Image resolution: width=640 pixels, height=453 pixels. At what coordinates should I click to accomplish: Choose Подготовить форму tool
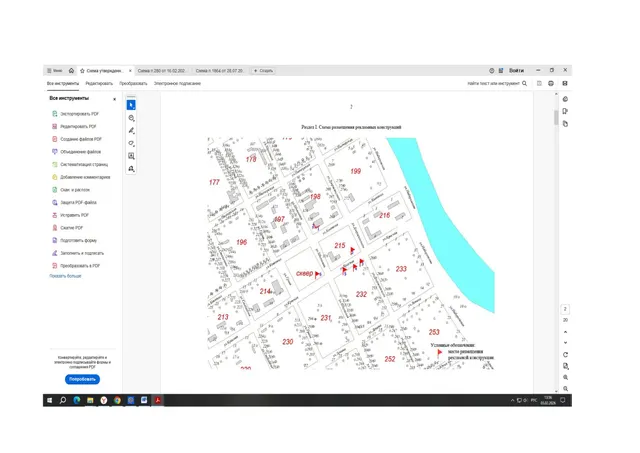tap(74, 240)
